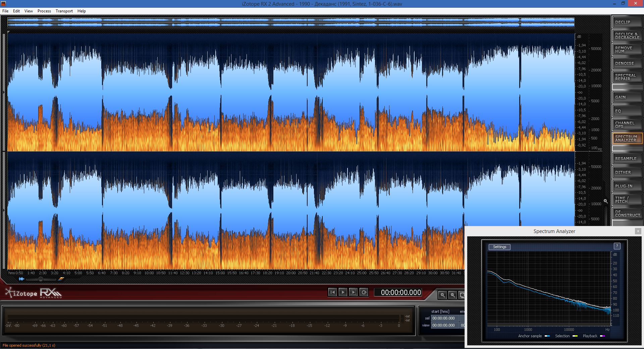Toggle the Spectrum Analyzer module button

tap(627, 138)
